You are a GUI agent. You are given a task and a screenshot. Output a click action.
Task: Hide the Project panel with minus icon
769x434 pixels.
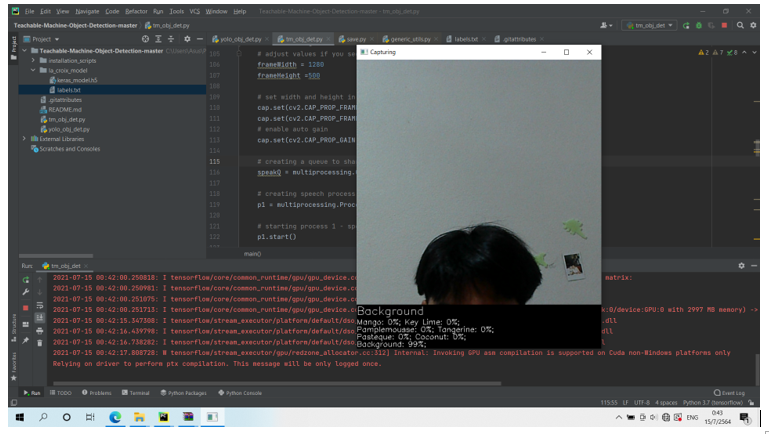(200, 39)
